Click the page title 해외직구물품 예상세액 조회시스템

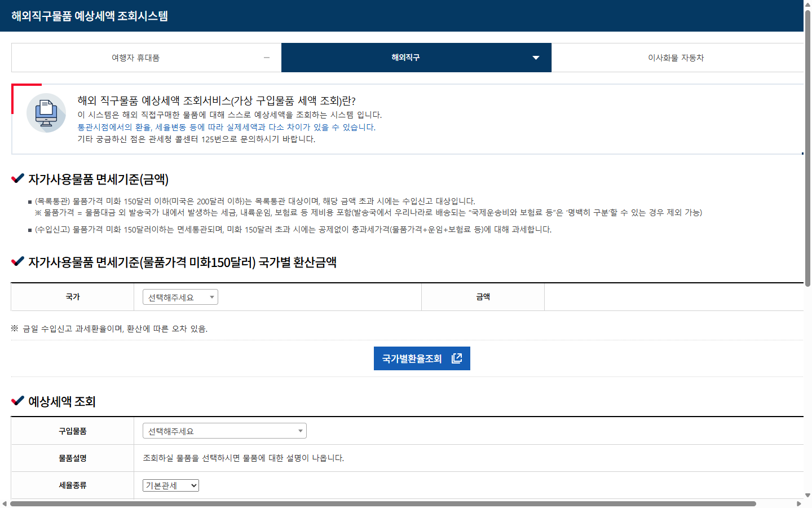pos(90,16)
